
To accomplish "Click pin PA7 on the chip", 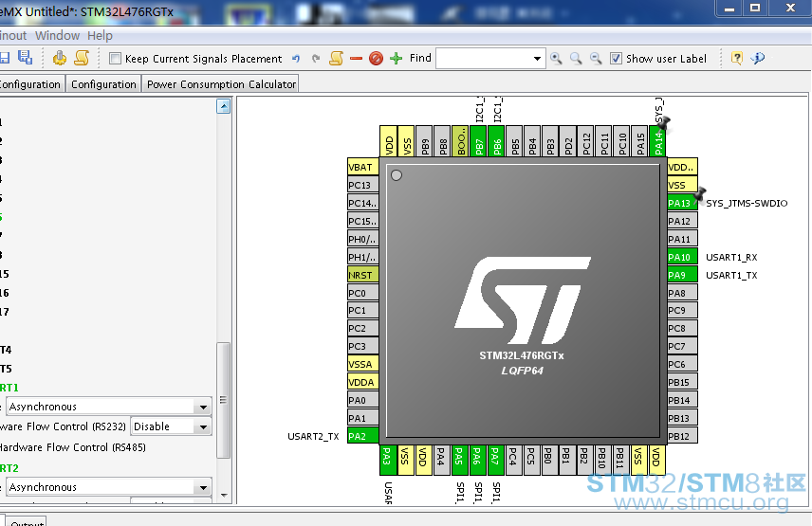I will point(495,461).
